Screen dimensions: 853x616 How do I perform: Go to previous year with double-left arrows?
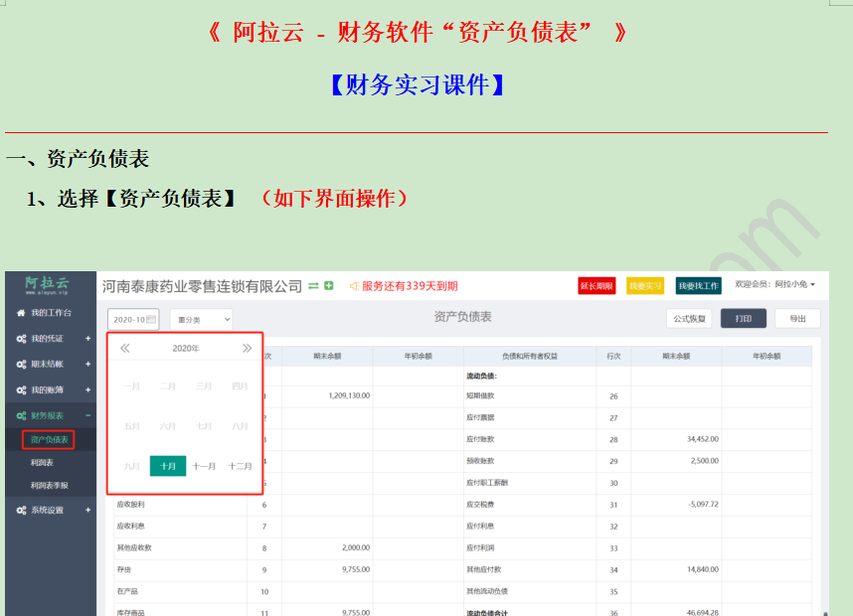[x=125, y=348]
